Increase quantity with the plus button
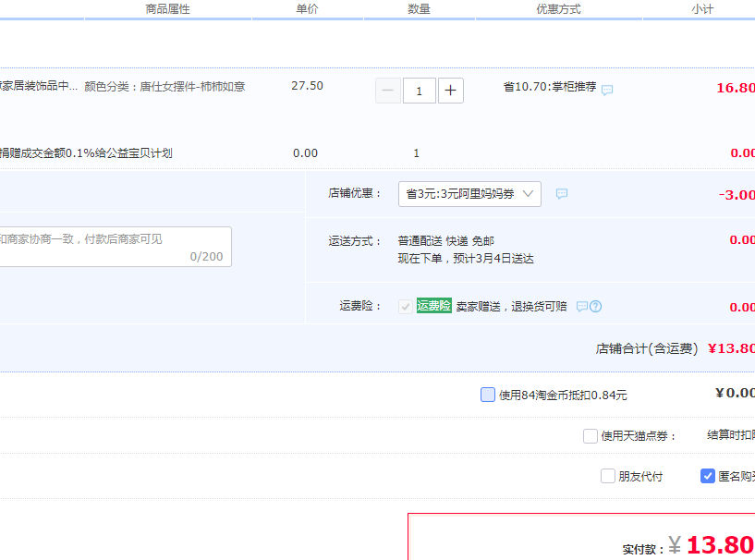755x560 pixels. pos(451,91)
